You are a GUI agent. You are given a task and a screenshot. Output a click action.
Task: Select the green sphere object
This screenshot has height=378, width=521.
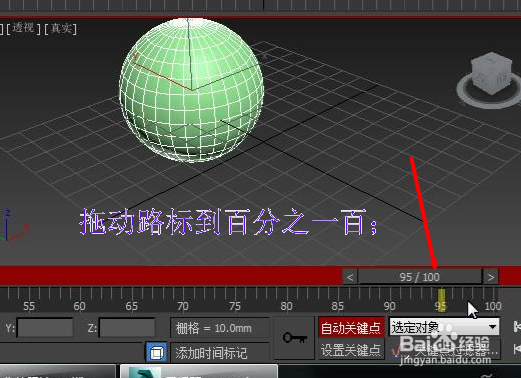(x=191, y=90)
